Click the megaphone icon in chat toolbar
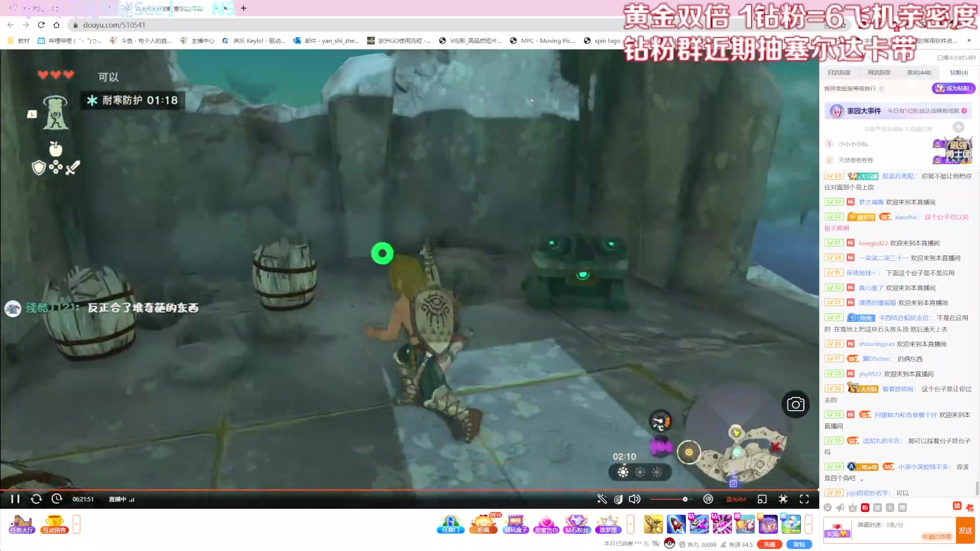The image size is (980, 551). click(840, 508)
